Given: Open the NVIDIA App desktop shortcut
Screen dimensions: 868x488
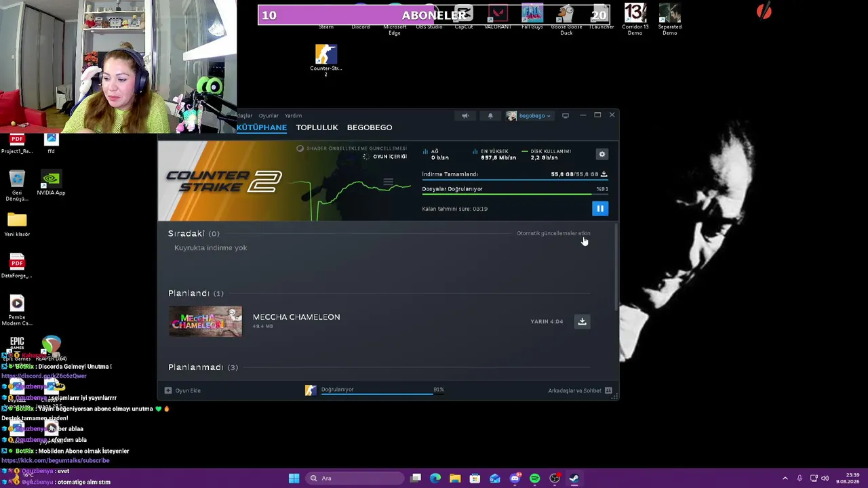Looking at the screenshot, I should click(51, 183).
